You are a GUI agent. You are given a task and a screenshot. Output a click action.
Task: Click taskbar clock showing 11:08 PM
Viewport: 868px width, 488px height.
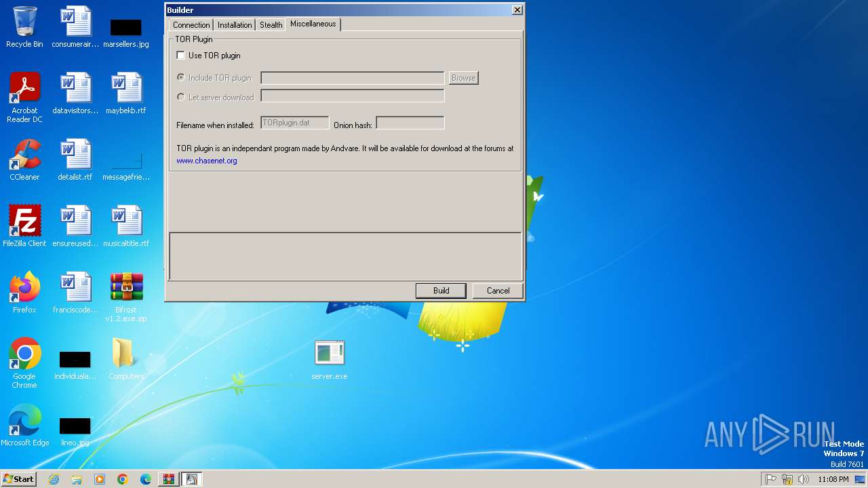point(833,479)
